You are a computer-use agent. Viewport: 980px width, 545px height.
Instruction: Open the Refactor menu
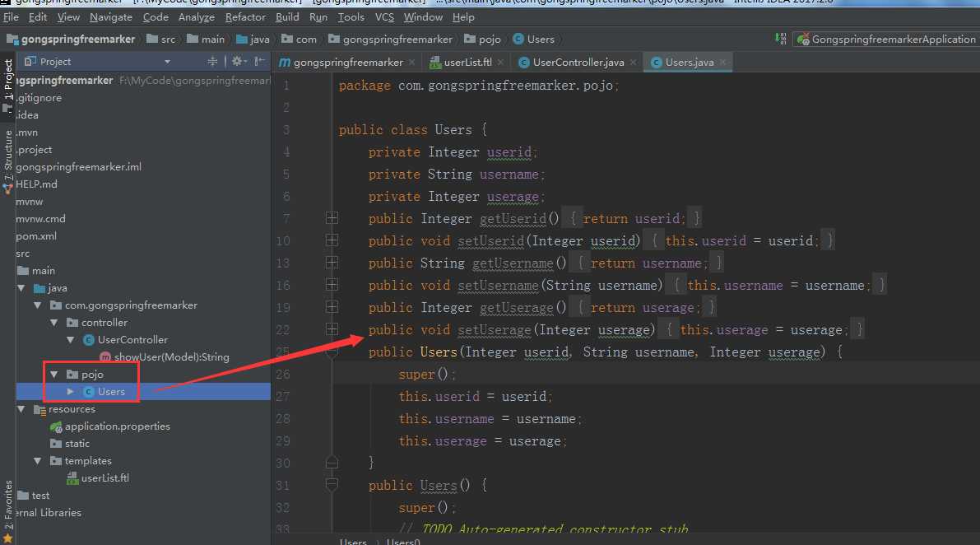click(x=245, y=17)
